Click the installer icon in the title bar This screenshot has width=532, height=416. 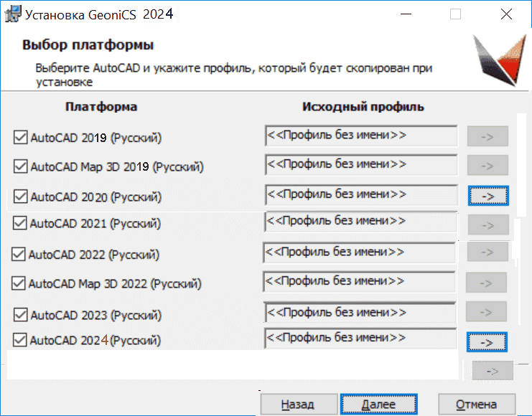click(x=12, y=14)
